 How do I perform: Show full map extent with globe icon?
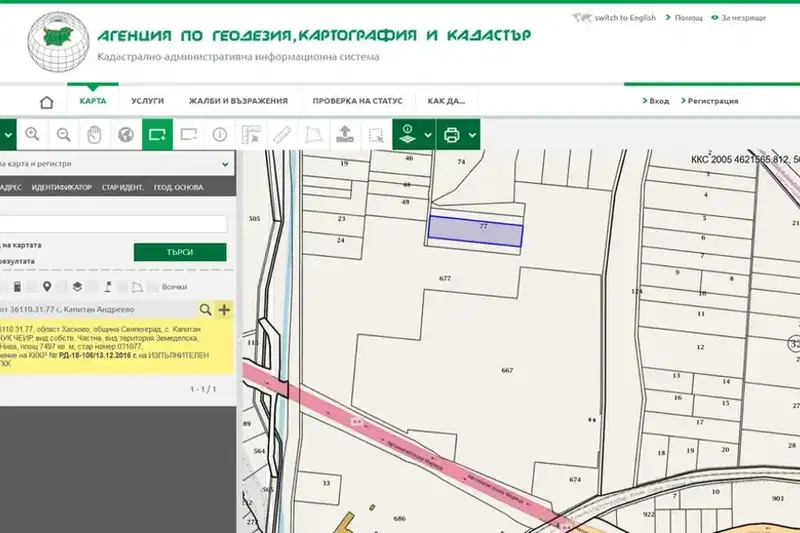(x=126, y=135)
